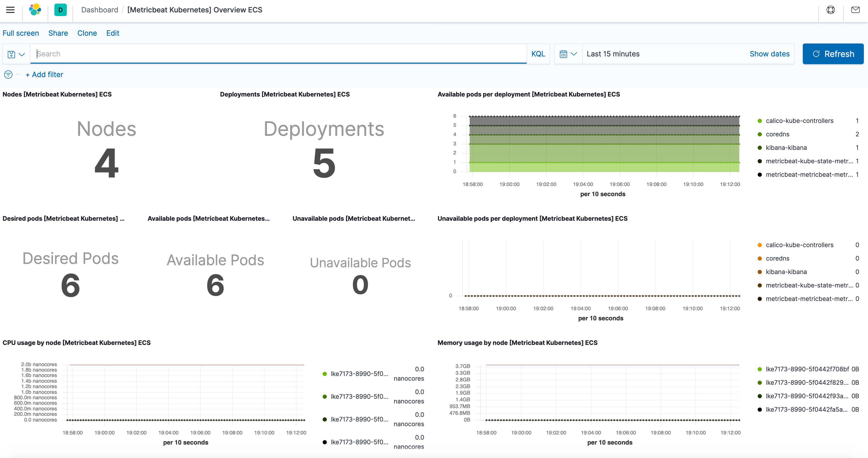This screenshot has width=868, height=458.
Task: Open the newsfeed envelope icon
Action: click(x=855, y=10)
